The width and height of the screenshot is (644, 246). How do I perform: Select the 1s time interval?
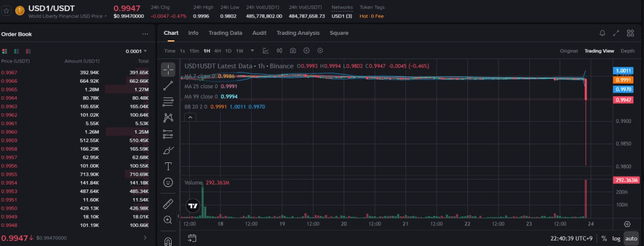point(183,51)
